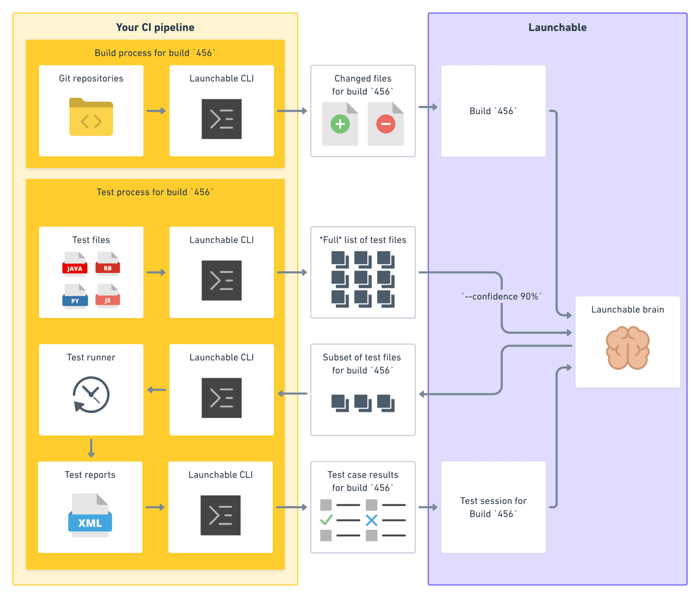Click the Git repositories folder icon
700x598 pixels.
pos(91,117)
